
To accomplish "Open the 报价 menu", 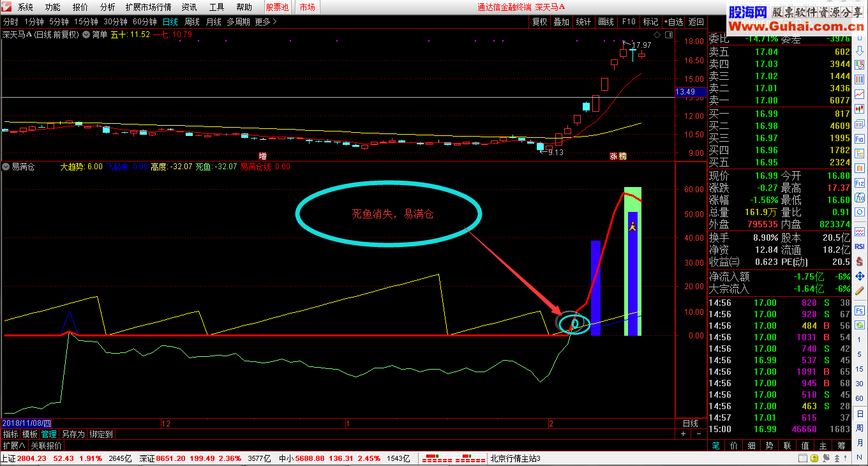I will (80, 7).
